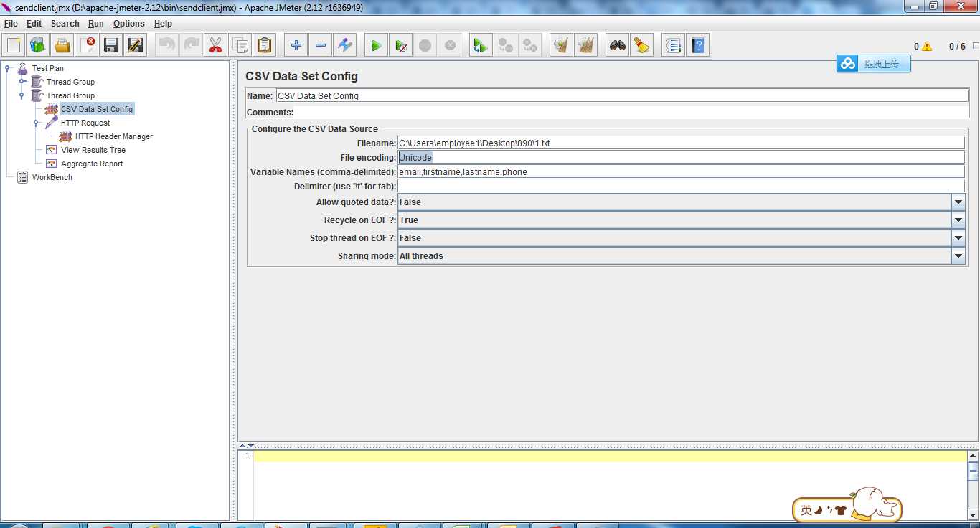Click the Cut scissors icon

tap(215, 45)
